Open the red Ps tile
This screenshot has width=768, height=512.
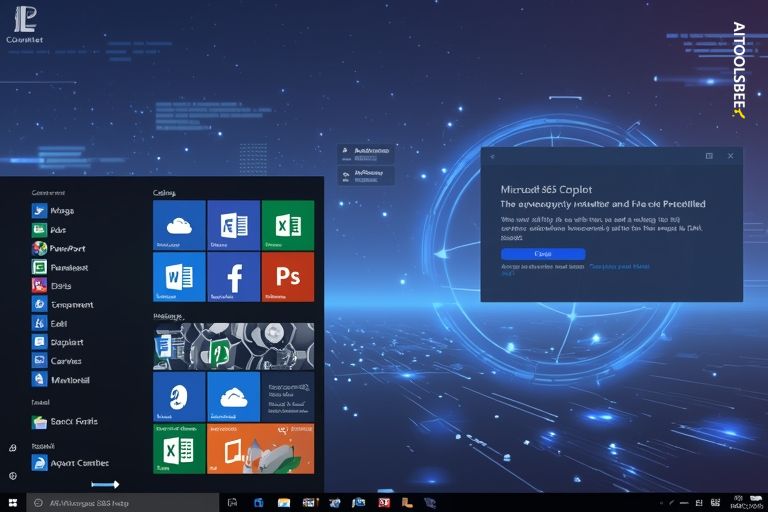click(288, 277)
